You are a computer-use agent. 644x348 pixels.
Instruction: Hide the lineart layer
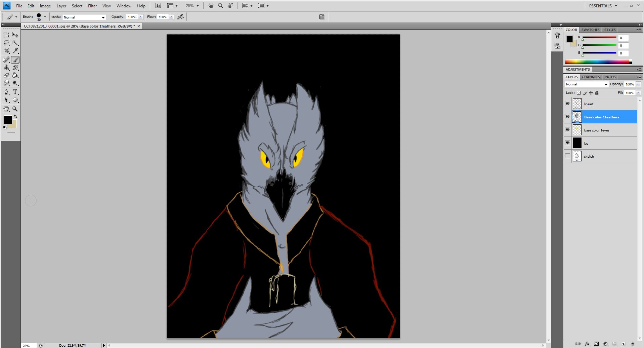567,104
